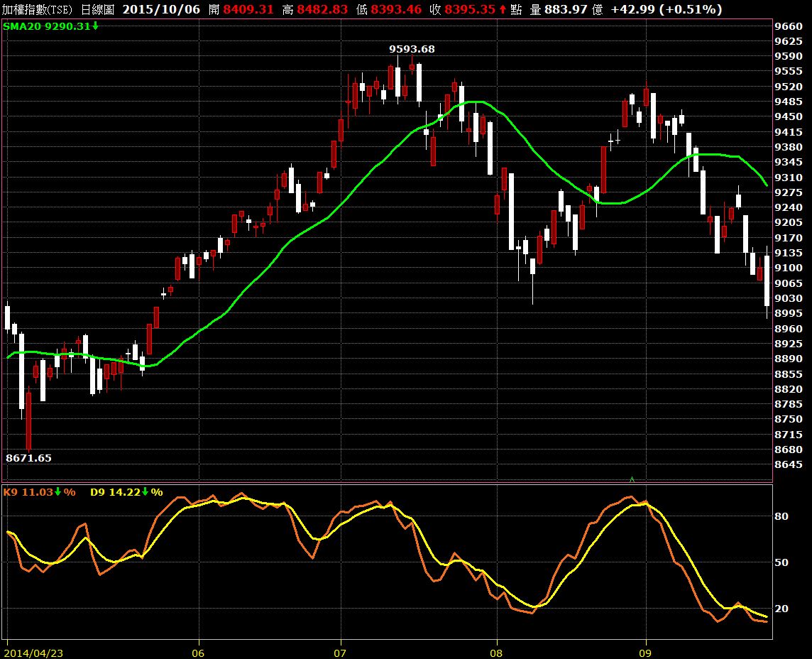Select the 8645 price axis label
This screenshot has height=659, width=812.
coord(789,464)
